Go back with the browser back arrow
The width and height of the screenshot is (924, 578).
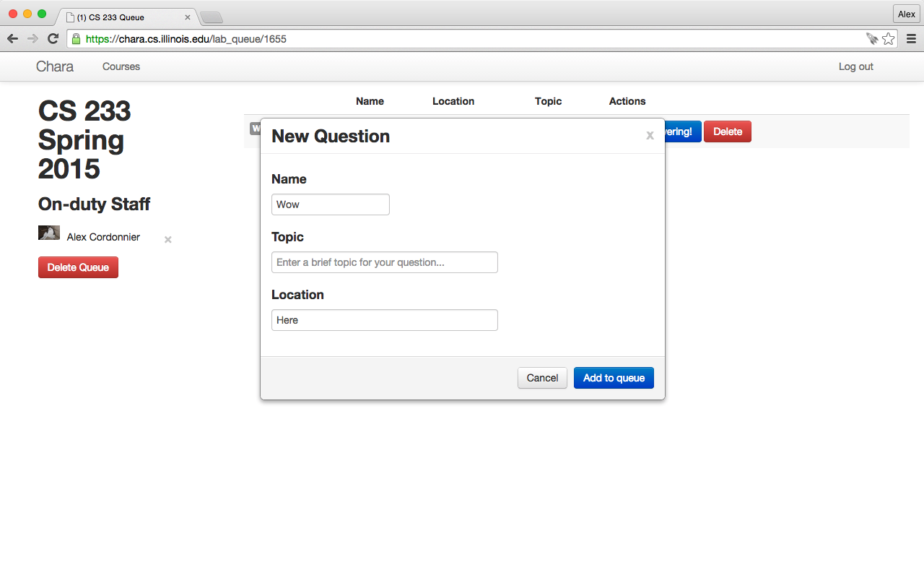12,39
